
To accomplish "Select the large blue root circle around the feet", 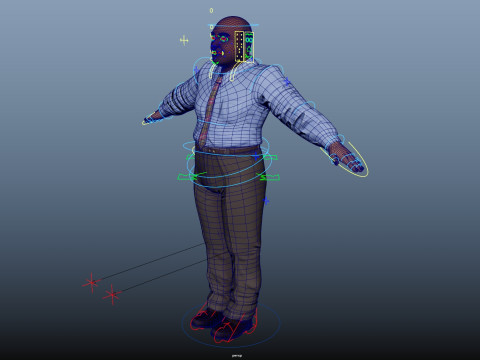I will 231,324.
